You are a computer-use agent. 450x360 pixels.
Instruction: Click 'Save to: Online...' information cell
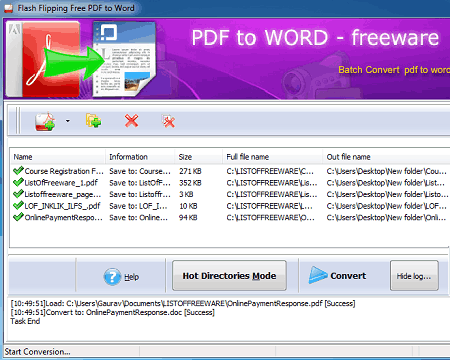139,218
